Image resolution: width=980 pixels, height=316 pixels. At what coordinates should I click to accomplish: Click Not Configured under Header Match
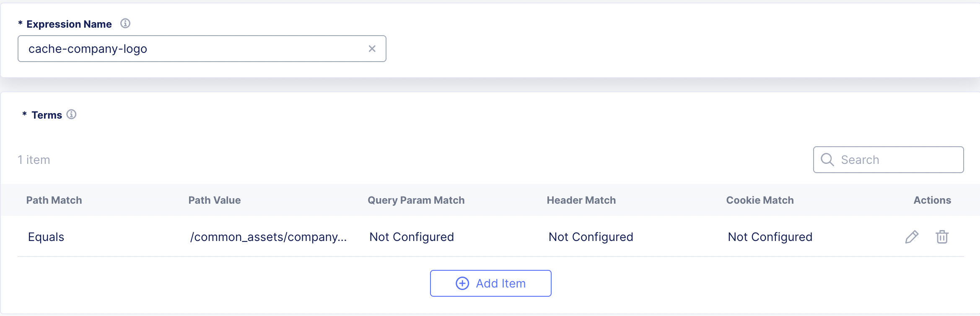point(591,237)
